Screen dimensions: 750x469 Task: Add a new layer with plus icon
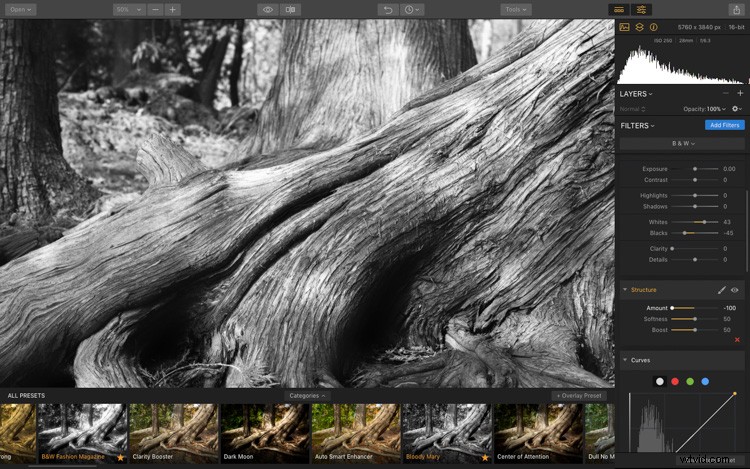coord(740,93)
